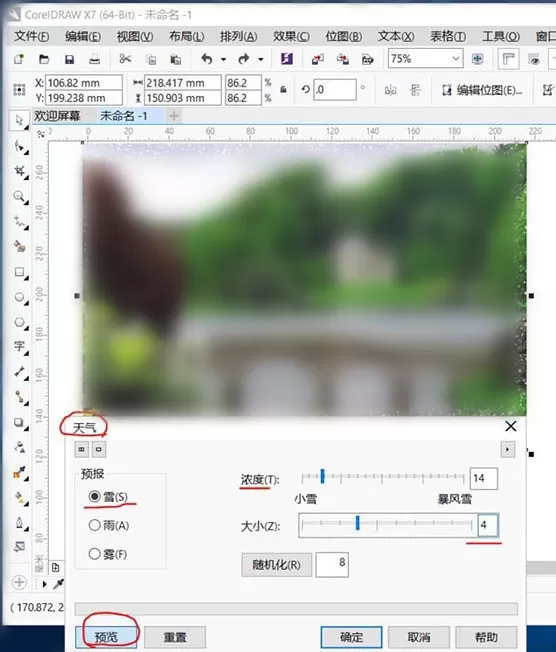
Task: Switch to the 未命名 -1 document tab
Action: coord(124,116)
